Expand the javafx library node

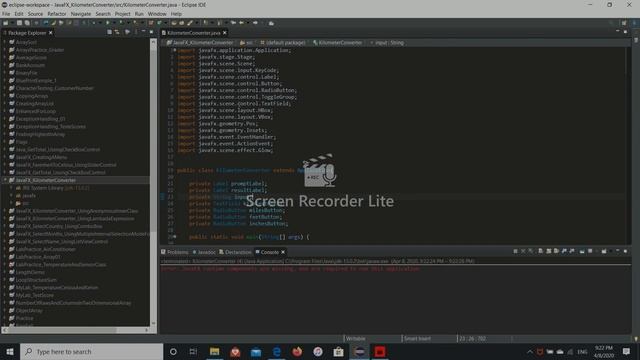click(11, 196)
